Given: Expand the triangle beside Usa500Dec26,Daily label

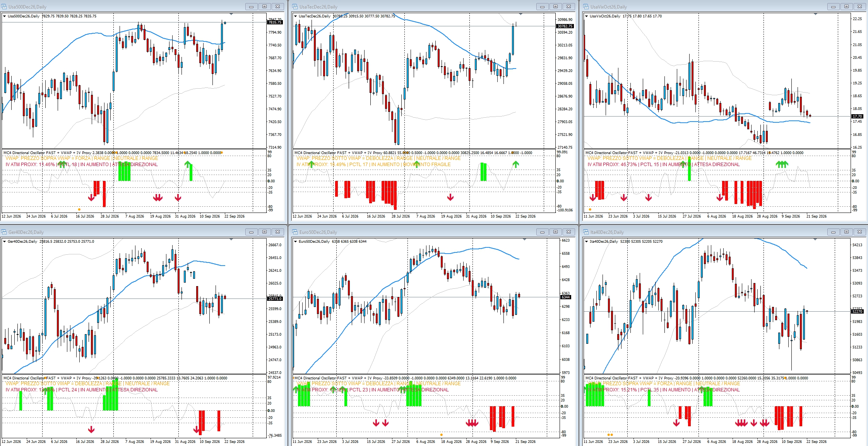Looking at the screenshot, I should (5, 16).
